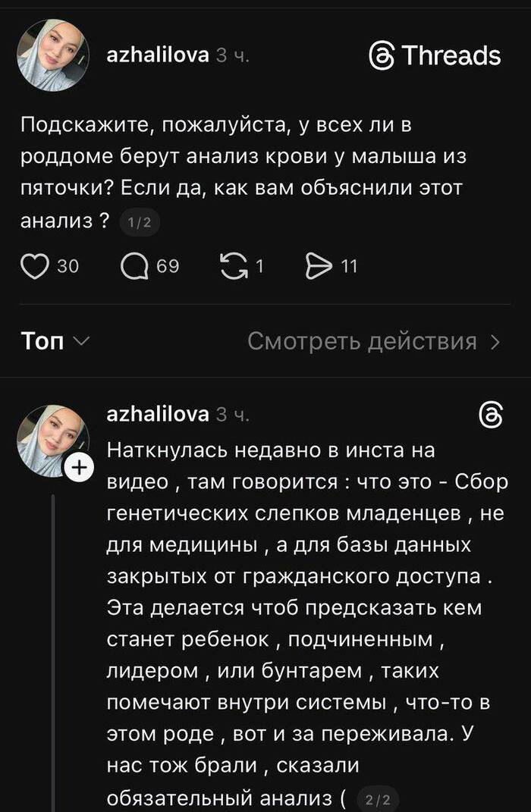Click the "3 ч." timestamp on the reply
Image resolution: width=531 pixels, height=812 pixels.
[x=232, y=415]
